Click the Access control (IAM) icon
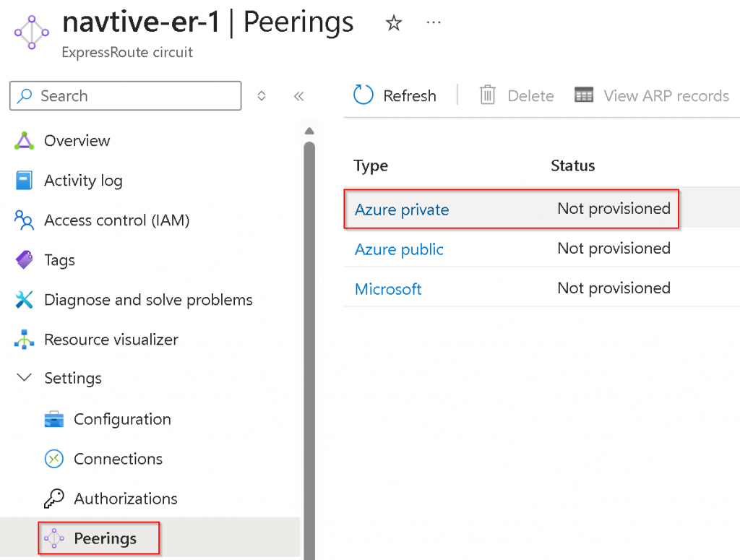The width and height of the screenshot is (740, 560). (25, 220)
